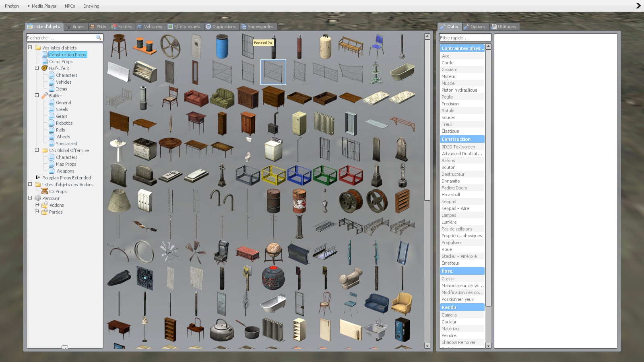Screen dimensions: 644x362
Task: Select the red cage crate prop
Action: pyautogui.click(x=351, y=175)
